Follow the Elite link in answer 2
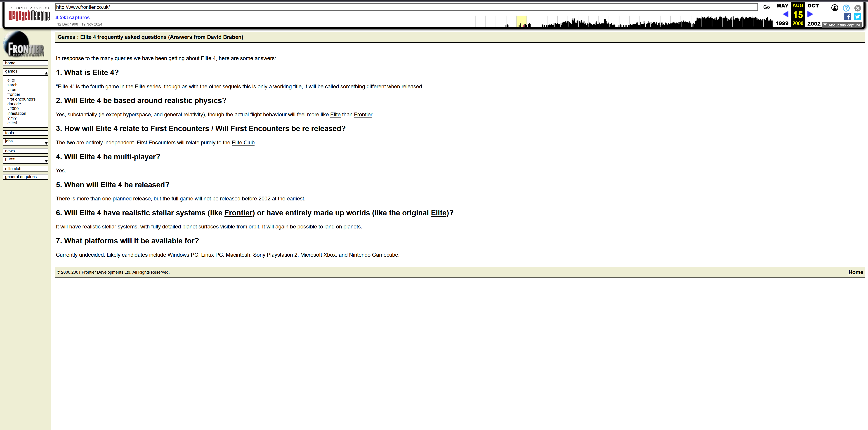Image resolution: width=868 pixels, height=430 pixels. click(335, 115)
